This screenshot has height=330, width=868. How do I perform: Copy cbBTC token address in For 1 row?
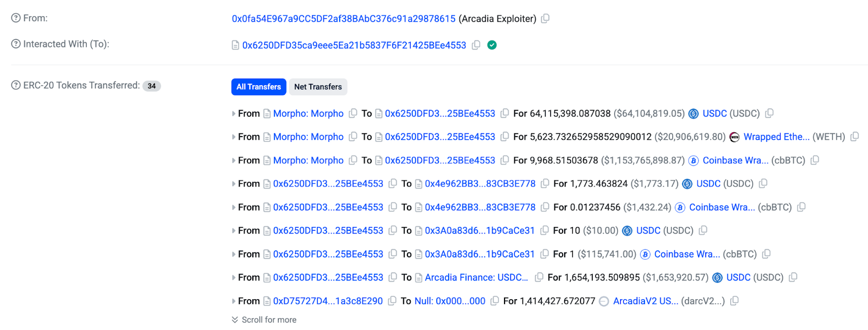[x=767, y=254]
